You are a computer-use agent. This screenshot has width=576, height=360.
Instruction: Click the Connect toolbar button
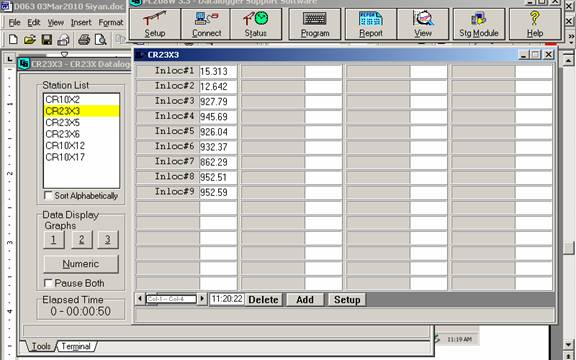click(x=206, y=24)
